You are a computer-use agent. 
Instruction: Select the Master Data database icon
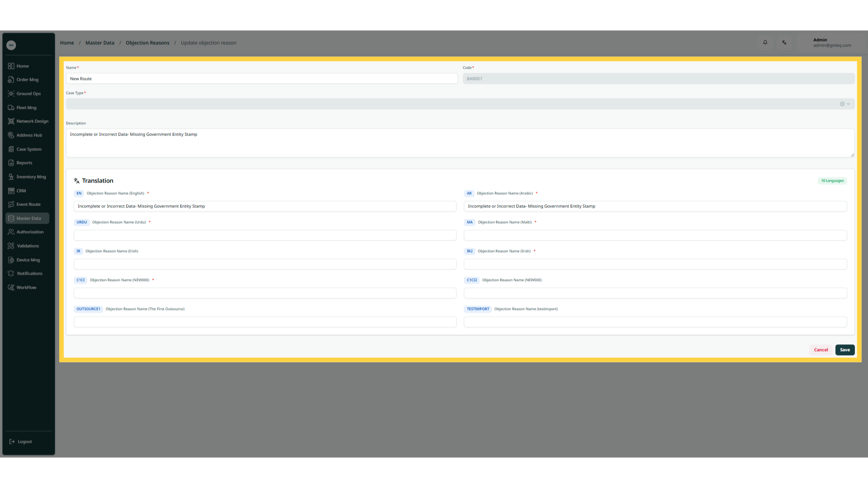(11, 218)
